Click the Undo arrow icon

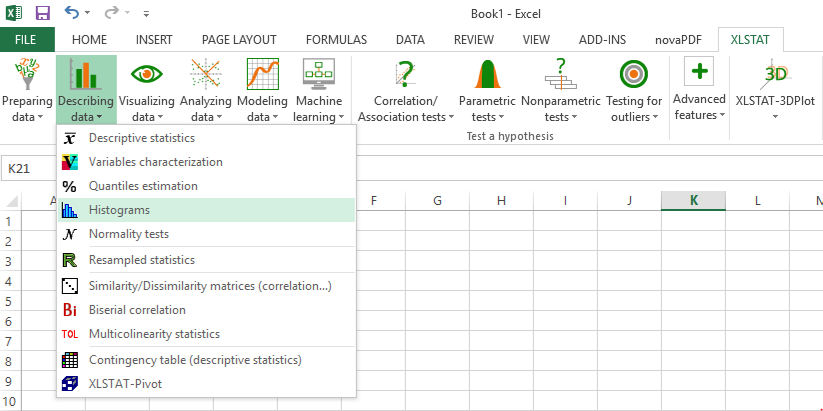[x=72, y=14]
